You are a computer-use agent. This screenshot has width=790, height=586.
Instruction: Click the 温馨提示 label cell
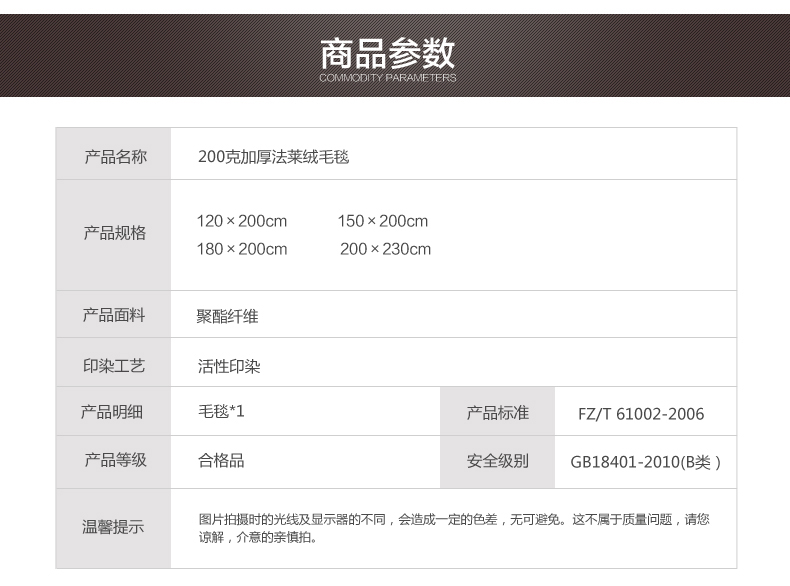[114, 527]
